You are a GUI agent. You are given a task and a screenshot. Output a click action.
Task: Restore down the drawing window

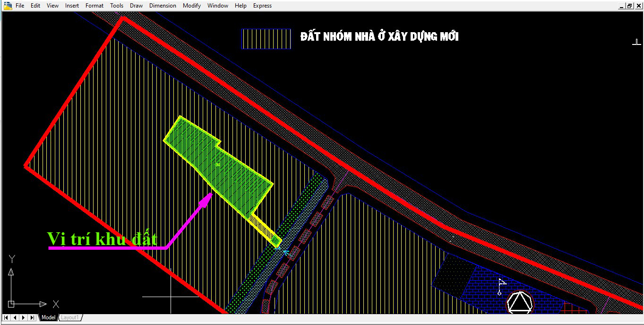(629, 6)
